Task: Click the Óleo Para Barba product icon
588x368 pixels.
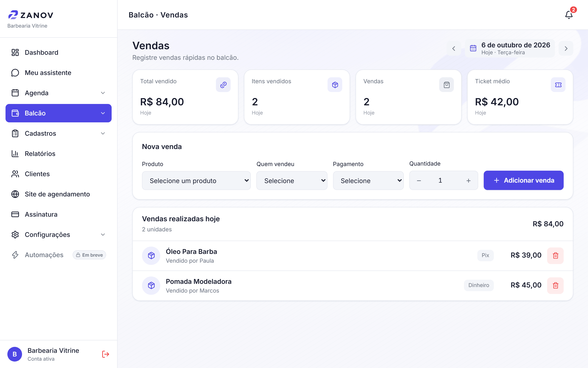Action: click(x=151, y=255)
